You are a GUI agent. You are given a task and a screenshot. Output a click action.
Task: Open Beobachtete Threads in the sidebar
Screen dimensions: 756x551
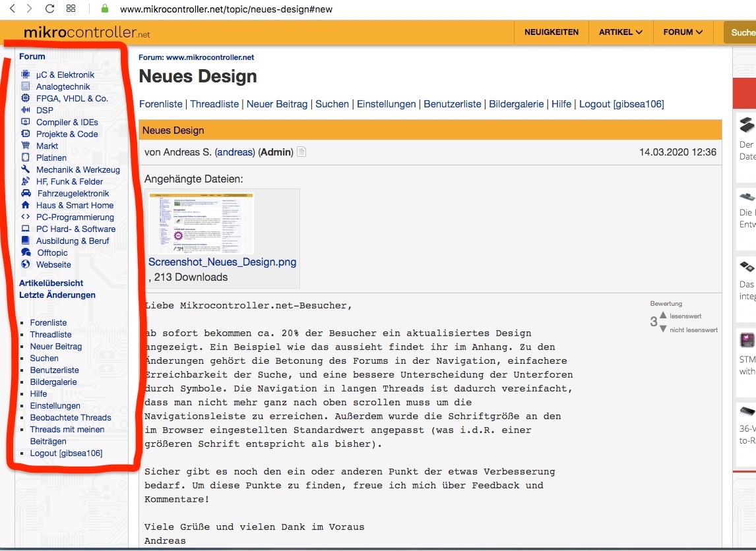[x=71, y=418]
